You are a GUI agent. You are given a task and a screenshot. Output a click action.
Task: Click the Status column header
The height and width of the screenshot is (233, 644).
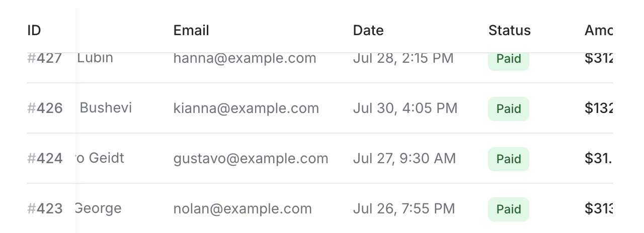coord(509,31)
